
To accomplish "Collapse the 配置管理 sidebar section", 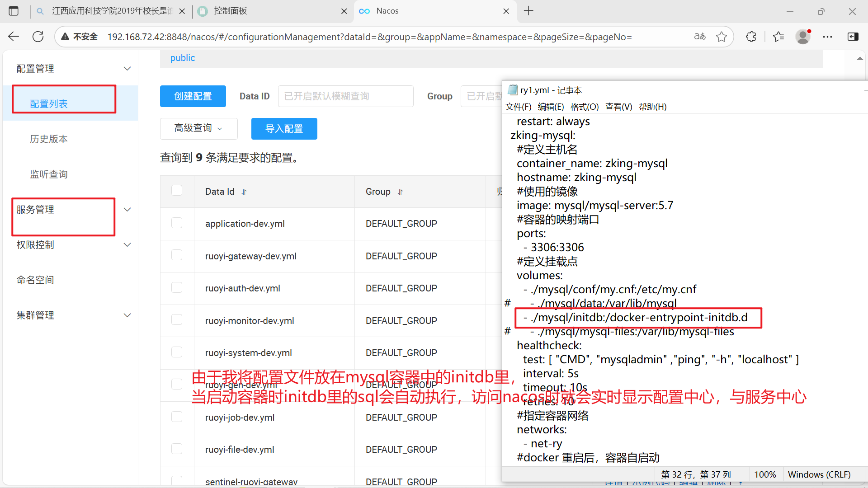I will (x=127, y=69).
